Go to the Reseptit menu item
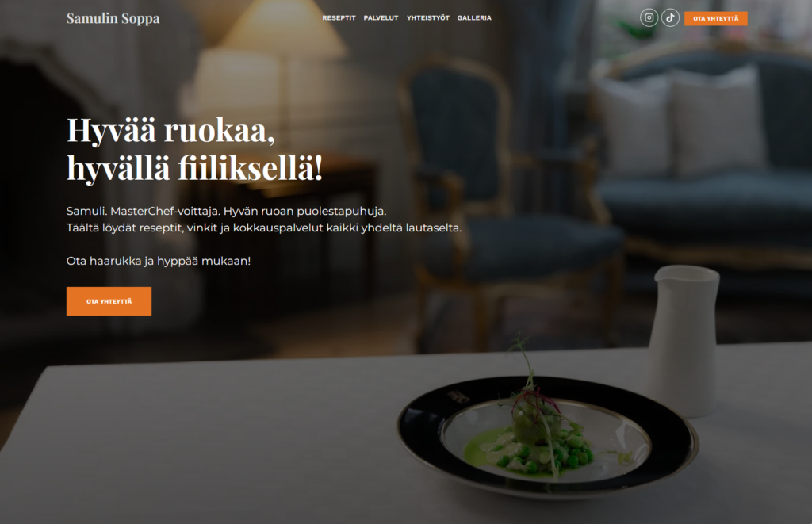Screen dimensions: 812x524 (339, 17)
